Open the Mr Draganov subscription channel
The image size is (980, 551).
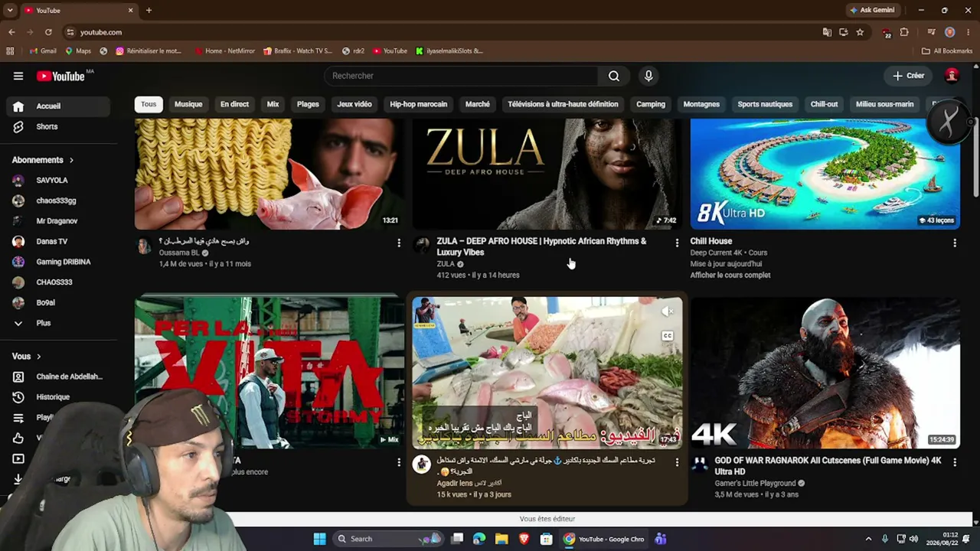tap(55, 221)
